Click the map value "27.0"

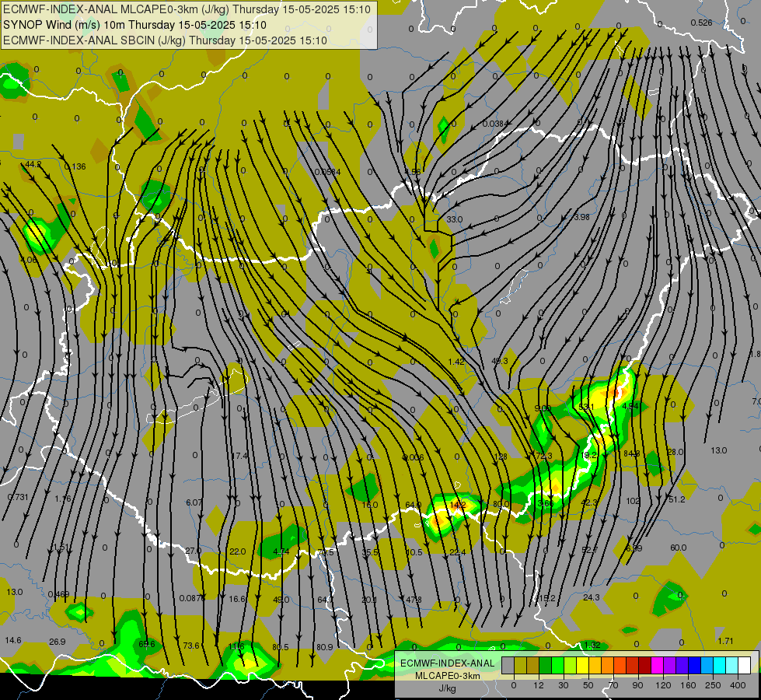193,551
